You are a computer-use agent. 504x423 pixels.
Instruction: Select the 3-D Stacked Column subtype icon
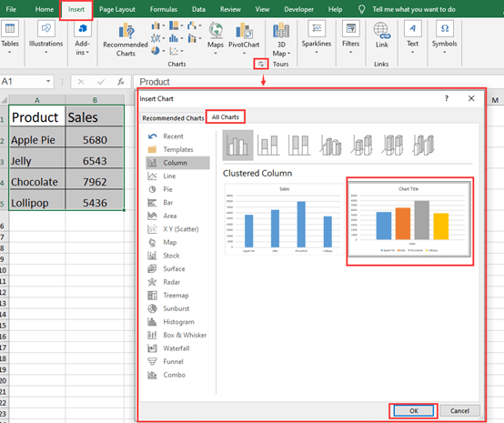(x=361, y=145)
